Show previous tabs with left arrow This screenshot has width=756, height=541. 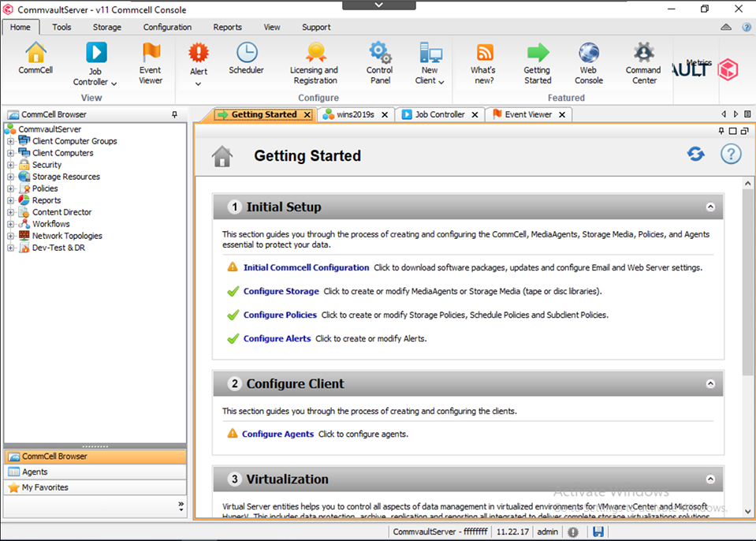click(x=724, y=114)
